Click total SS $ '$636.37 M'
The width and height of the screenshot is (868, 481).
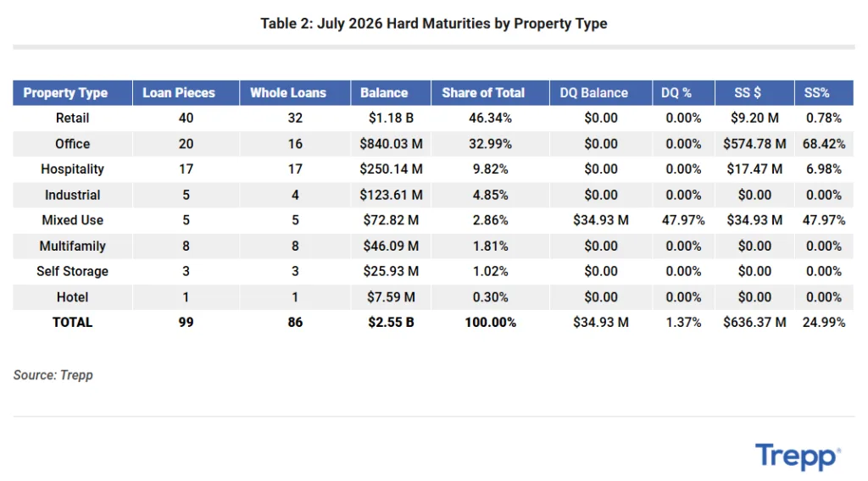pos(754,323)
